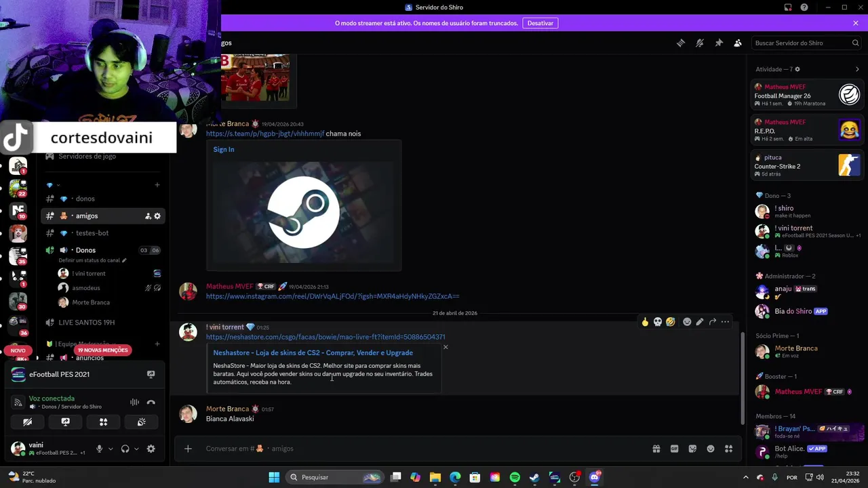The image size is (868, 488).
Task: Select Bot Alice in members list
Action: 807,451
